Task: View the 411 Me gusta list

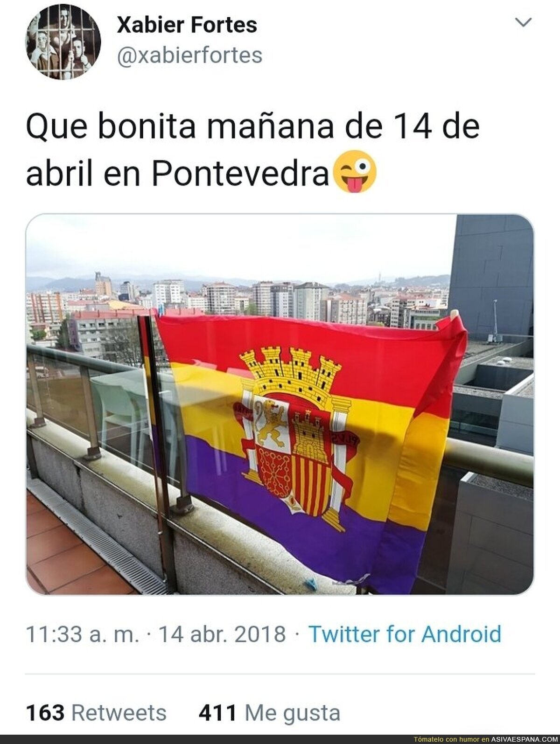Action: (x=269, y=713)
